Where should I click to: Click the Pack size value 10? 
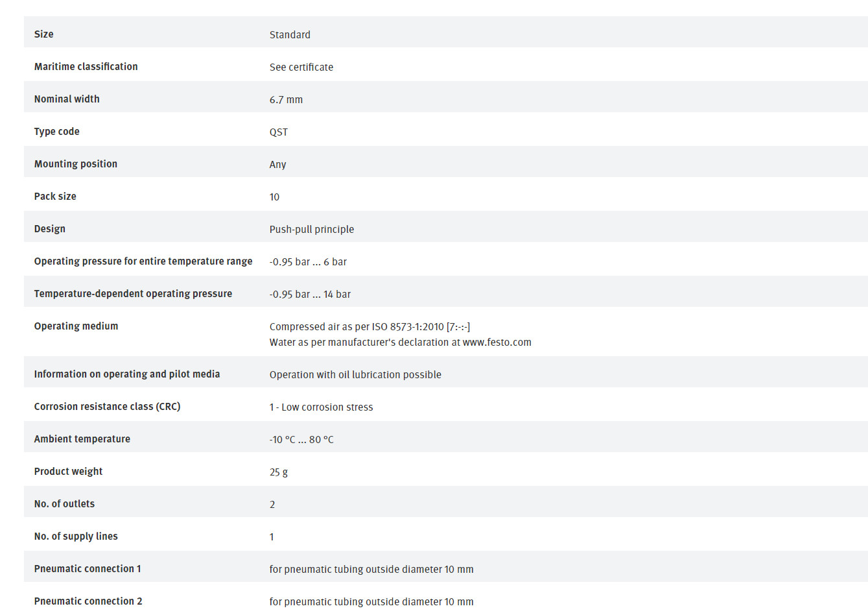274,197
